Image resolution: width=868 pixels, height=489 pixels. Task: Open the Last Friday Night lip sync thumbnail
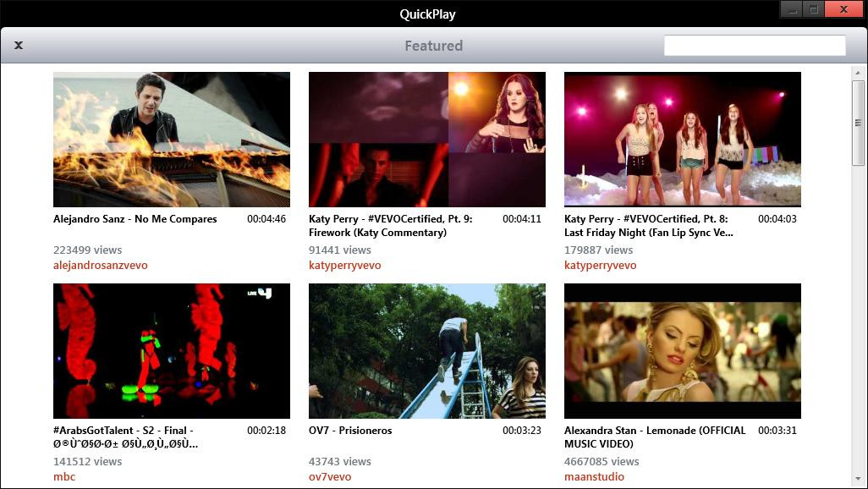pos(683,140)
